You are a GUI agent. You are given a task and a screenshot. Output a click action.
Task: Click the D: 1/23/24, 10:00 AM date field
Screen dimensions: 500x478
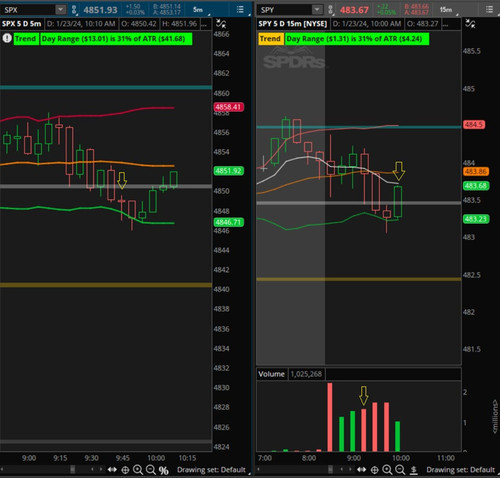(x=367, y=24)
